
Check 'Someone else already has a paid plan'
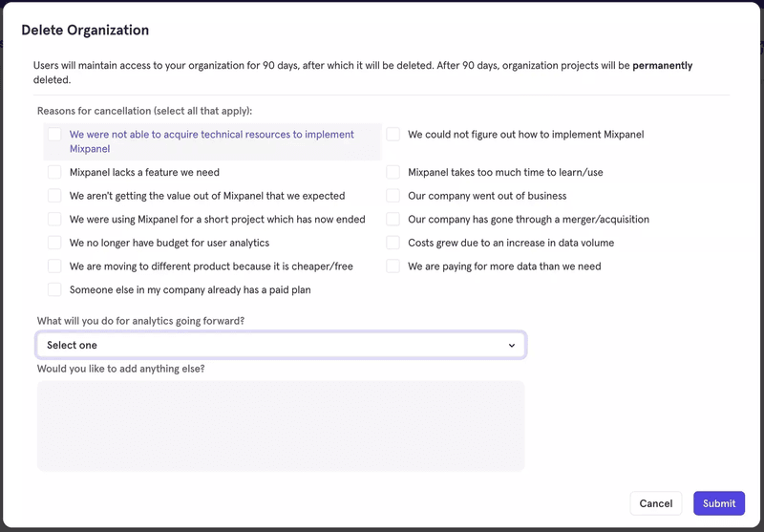[x=54, y=289]
